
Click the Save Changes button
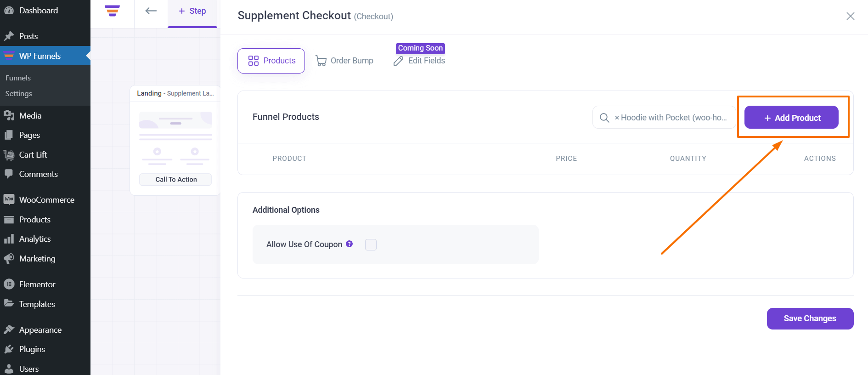(810, 318)
